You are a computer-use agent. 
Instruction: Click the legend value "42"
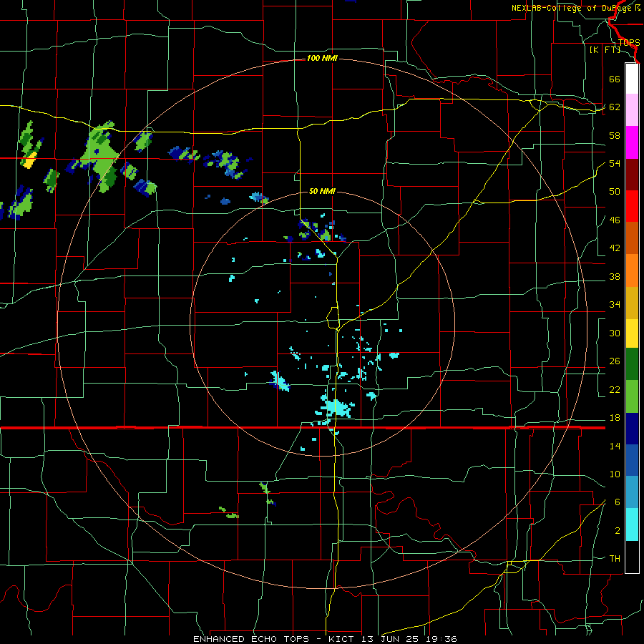point(615,248)
